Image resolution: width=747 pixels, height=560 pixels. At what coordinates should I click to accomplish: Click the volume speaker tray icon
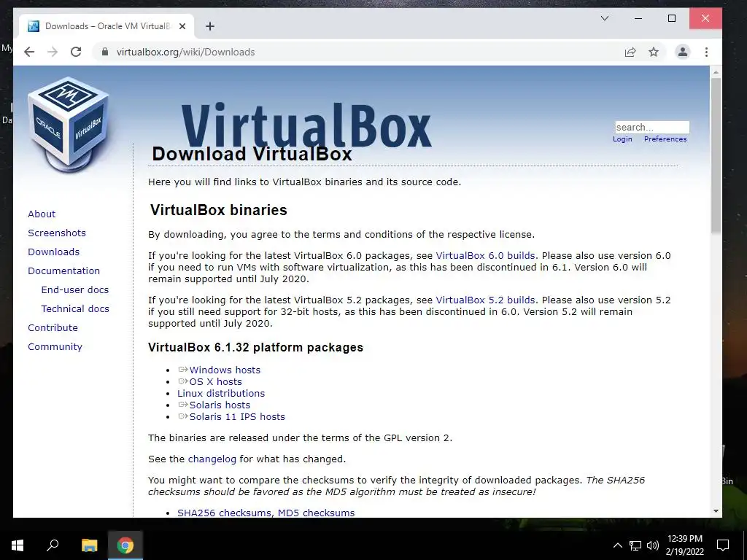[x=653, y=545]
